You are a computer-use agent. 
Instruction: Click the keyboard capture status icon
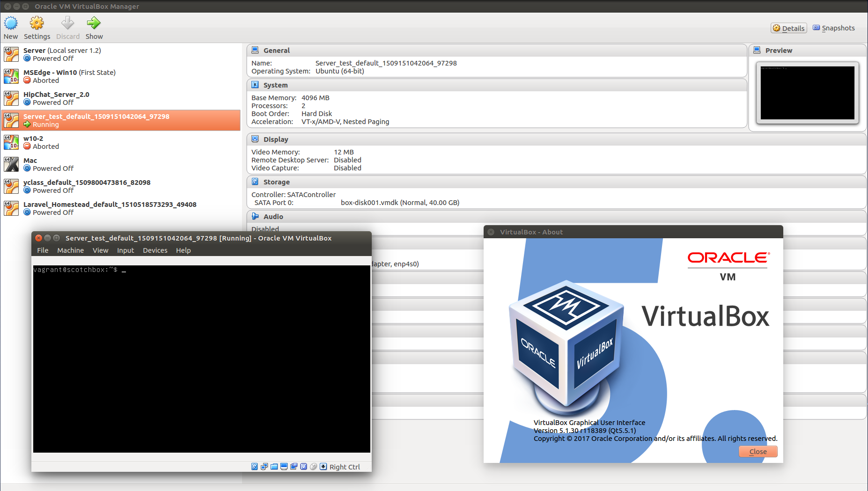323,466
